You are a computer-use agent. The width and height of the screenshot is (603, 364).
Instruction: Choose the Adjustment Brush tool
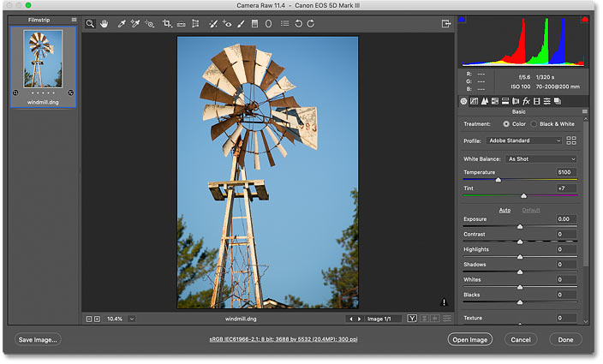point(242,24)
